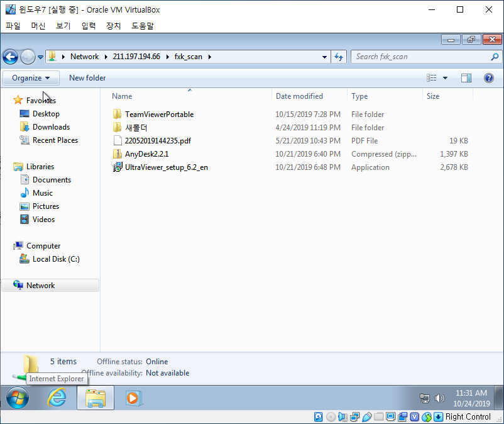The height and width of the screenshot is (424, 504).
Task: Open the 장치 menu in VirtualBox
Action: click(x=113, y=26)
